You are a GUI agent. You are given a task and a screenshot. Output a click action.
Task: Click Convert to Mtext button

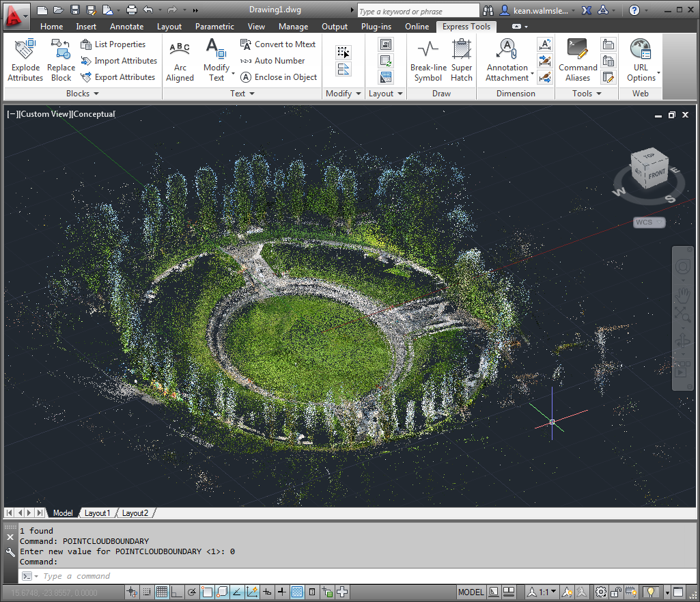pos(278,44)
